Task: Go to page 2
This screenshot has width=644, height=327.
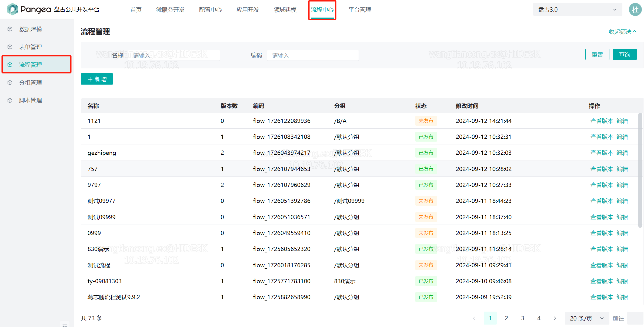Action: point(506,318)
